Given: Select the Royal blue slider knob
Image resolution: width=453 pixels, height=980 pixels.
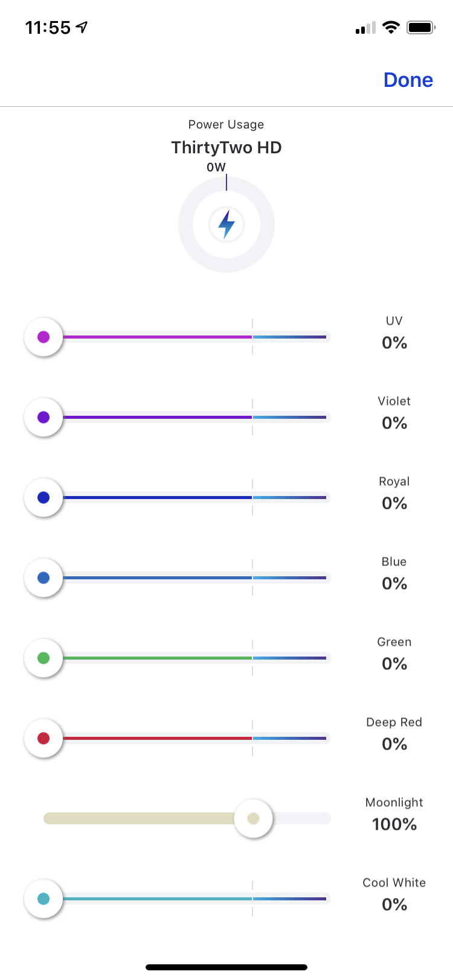Looking at the screenshot, I should 43,497.
